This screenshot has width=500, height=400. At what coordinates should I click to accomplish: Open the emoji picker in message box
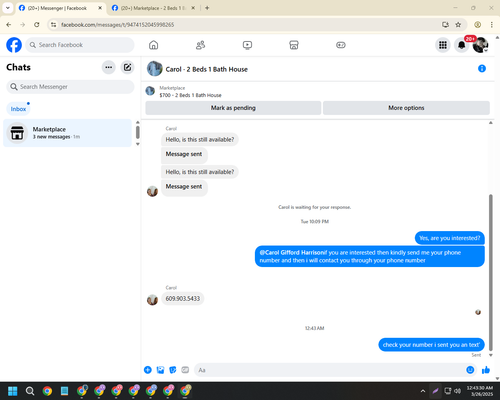(x=470, y=370)
